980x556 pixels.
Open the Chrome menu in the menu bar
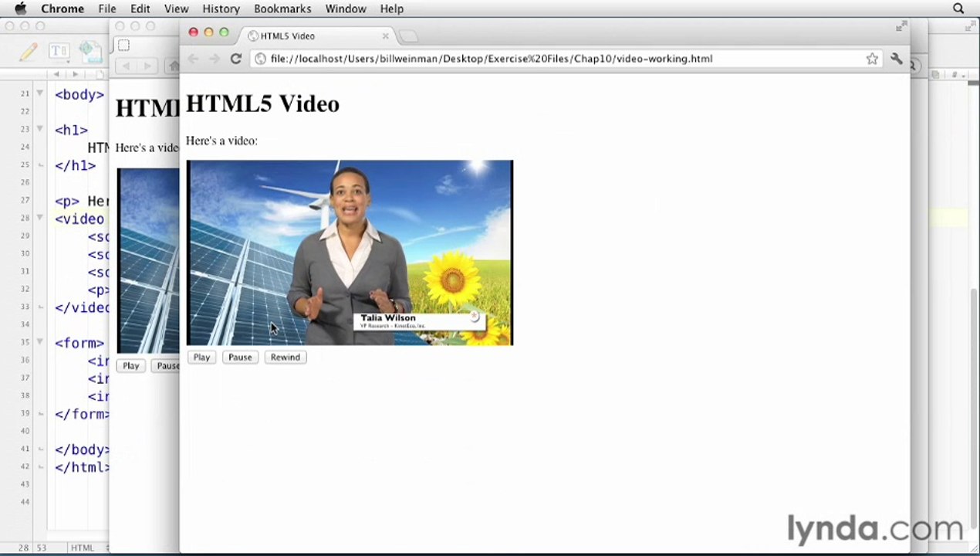63,8
